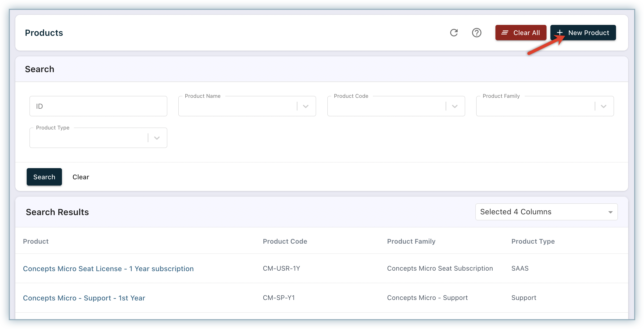The width and height of the screenshot is (644, 329).
Task: Open the help question mark icon
Action: tap(477, 33)
